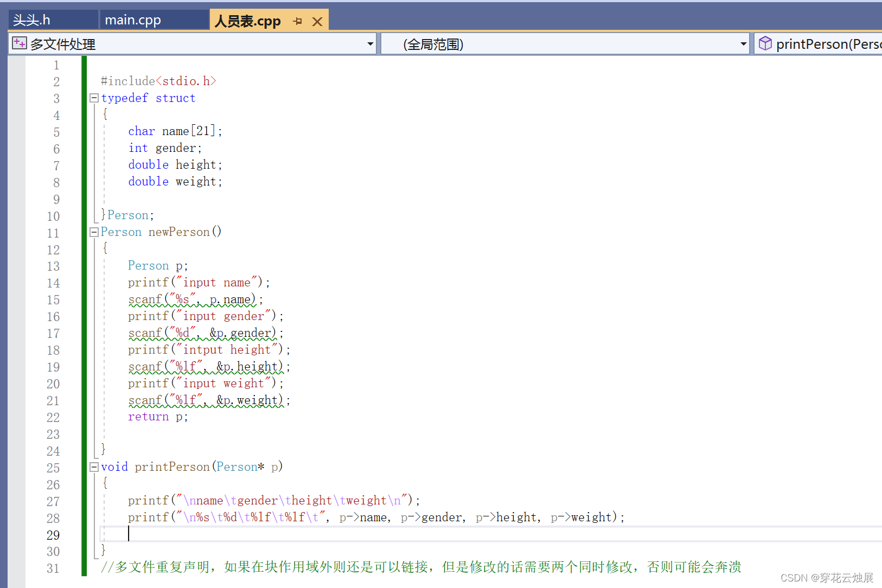The width and height of the screenshot is (882, 588).
Task: Open the printPerson member dropdown
Action: (x=818, y=44)
